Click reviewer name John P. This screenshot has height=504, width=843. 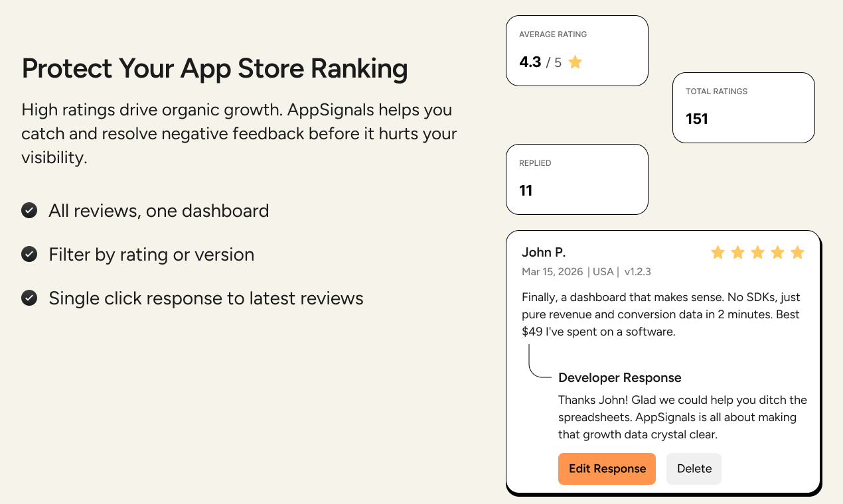pyautogui.click(x=544, y=252)
